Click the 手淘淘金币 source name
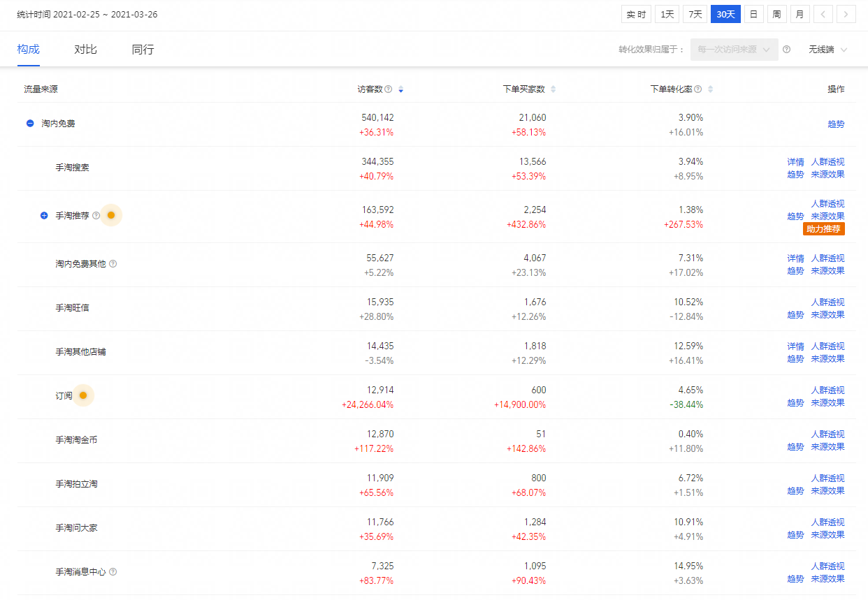This screenshot has width=868, height=600. pos(77,440)
